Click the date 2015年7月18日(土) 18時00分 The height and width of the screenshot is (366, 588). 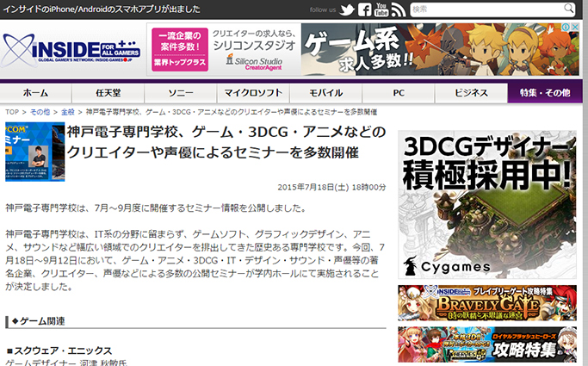331,187
